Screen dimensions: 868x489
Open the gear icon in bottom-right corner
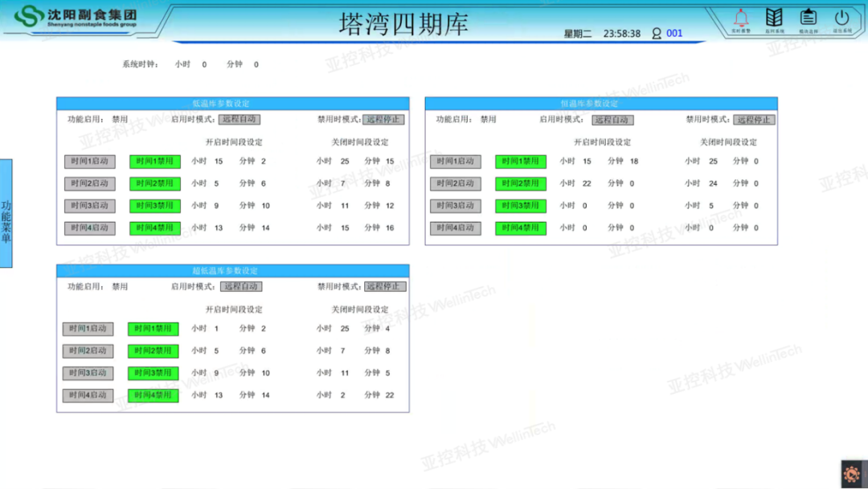coord(851,474)
